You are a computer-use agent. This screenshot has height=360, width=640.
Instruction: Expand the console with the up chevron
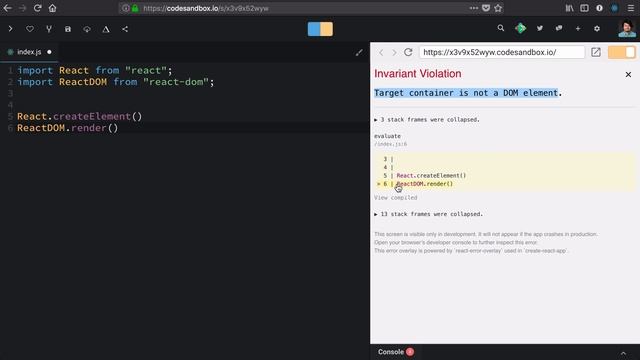623,353
